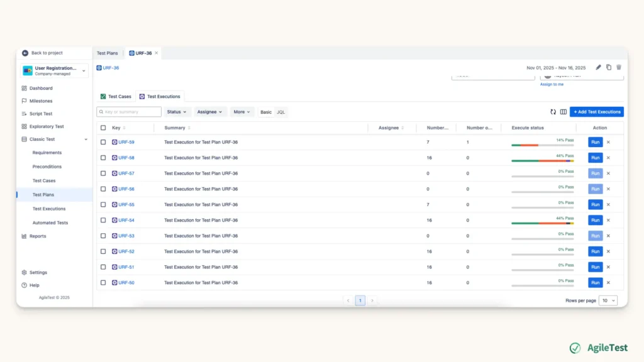Screen dimensions: 644x362
Task: Remove URF-52 with its X icon
Action: tap(608, 251)
